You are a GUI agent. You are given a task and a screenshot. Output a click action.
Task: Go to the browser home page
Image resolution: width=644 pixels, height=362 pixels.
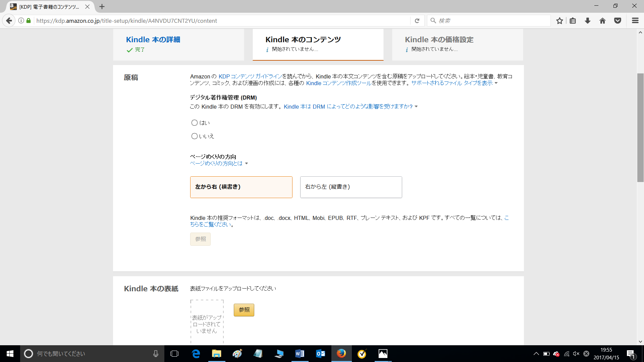click(603, 20)
